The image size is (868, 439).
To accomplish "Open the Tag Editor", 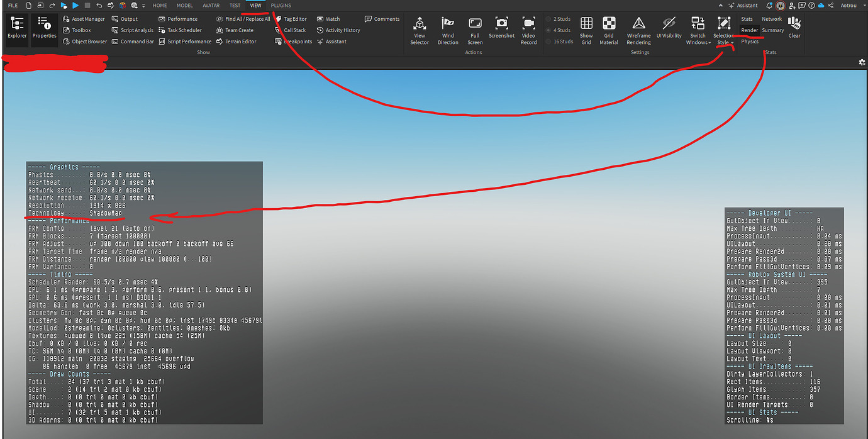I will click(291, 19).
